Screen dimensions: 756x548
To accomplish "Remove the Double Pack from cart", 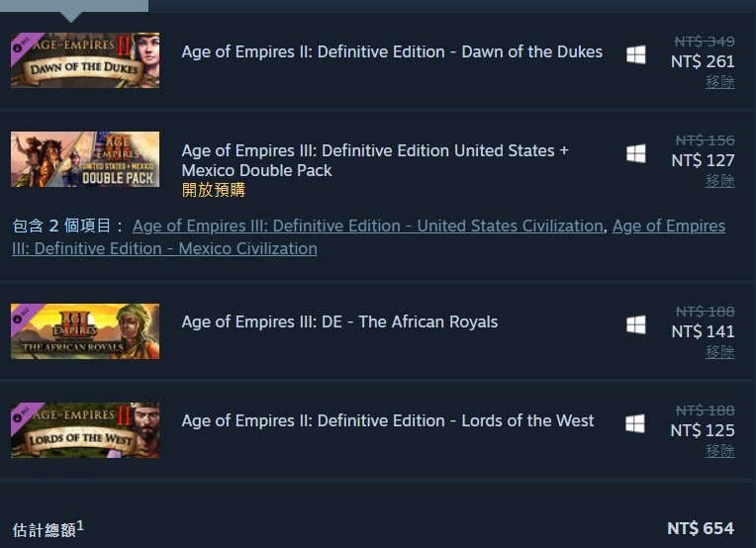I will pos(719,181).
